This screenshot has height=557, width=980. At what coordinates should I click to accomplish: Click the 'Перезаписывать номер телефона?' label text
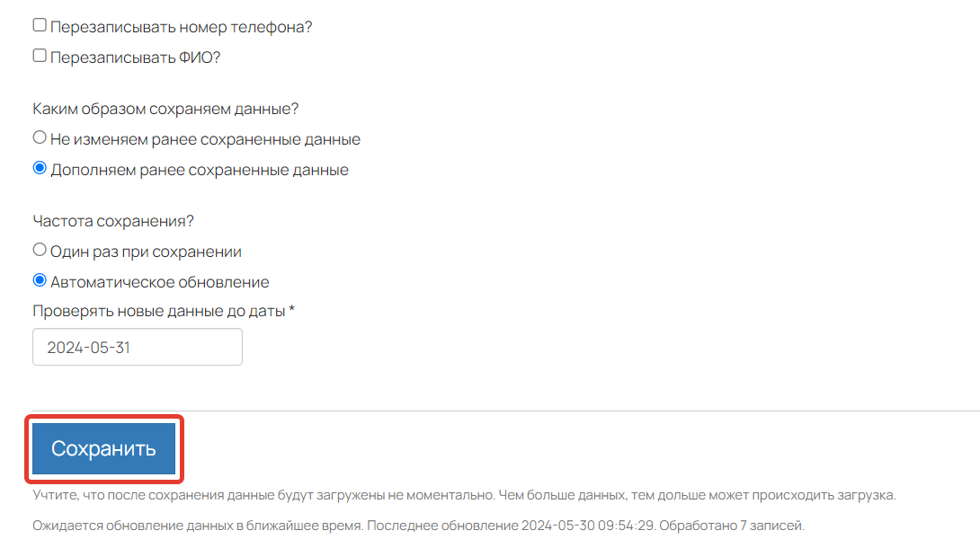[182, 27]
